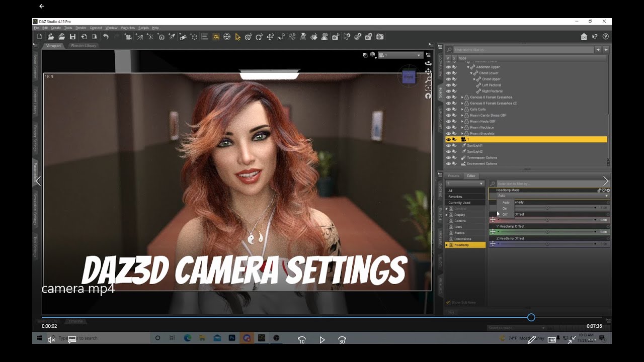Image resolution: width=644 pixels, height=362 pixels.
Task: Click the Save floppy disk icon
Action: point(72,37)
